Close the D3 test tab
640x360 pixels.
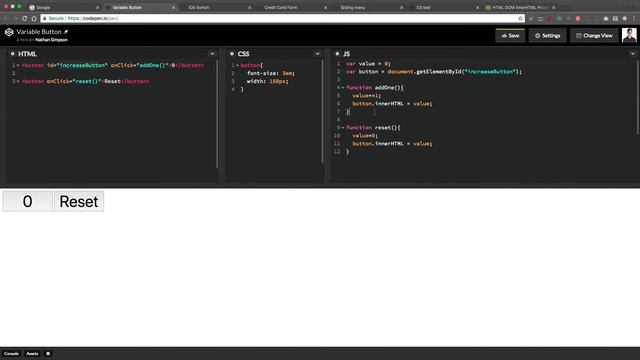(477, 7)
